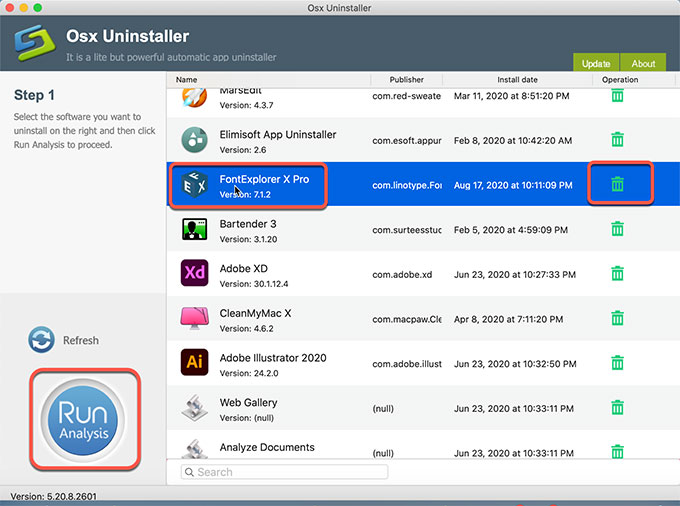The image size is (680, 506).
Task: Click install date 'Mar 11, 2020 at 8:51:20 PM'
Action: click(511, 96)
